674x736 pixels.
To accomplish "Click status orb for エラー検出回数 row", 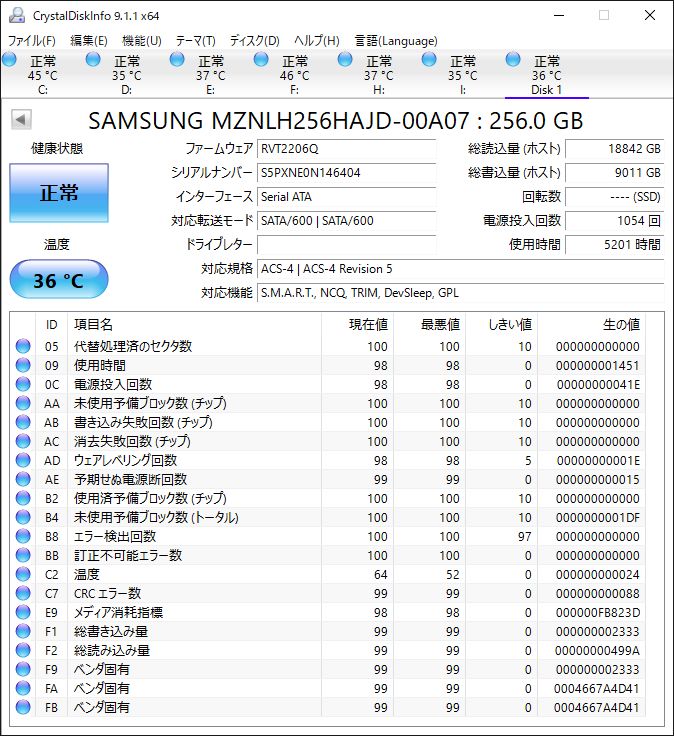I will coord(23,536).
